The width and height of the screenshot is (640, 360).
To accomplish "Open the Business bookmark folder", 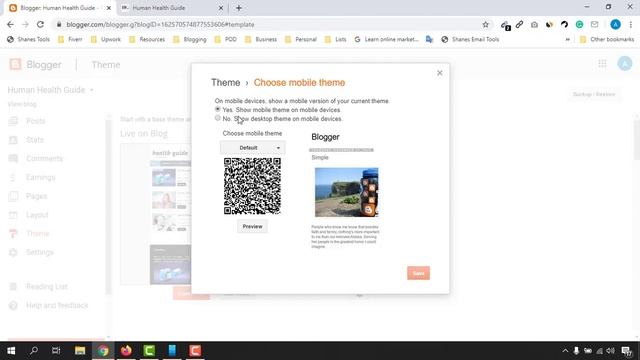I will (261, 39).
